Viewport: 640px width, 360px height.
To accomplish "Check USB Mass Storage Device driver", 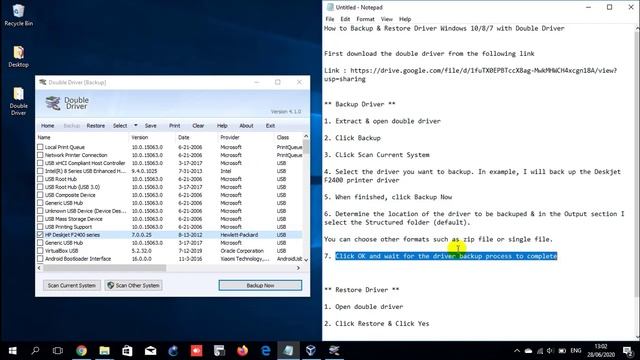I will point(40,219).
